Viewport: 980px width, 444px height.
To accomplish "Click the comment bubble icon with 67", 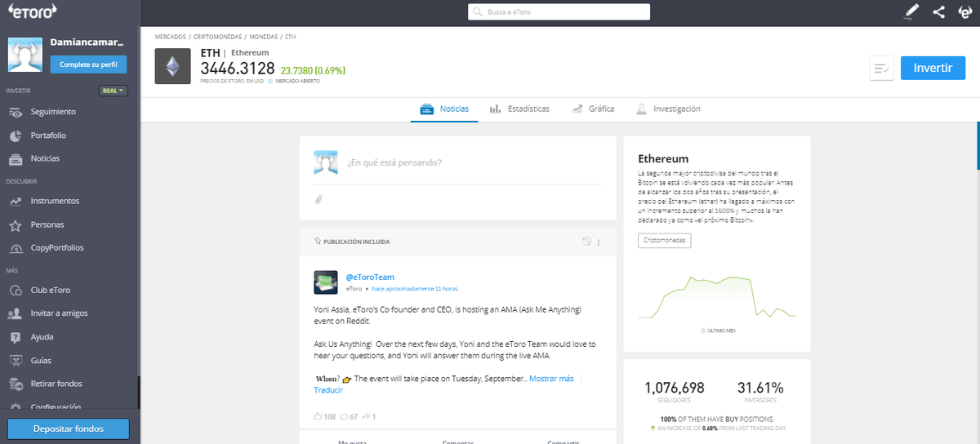I will click(344, 416).
